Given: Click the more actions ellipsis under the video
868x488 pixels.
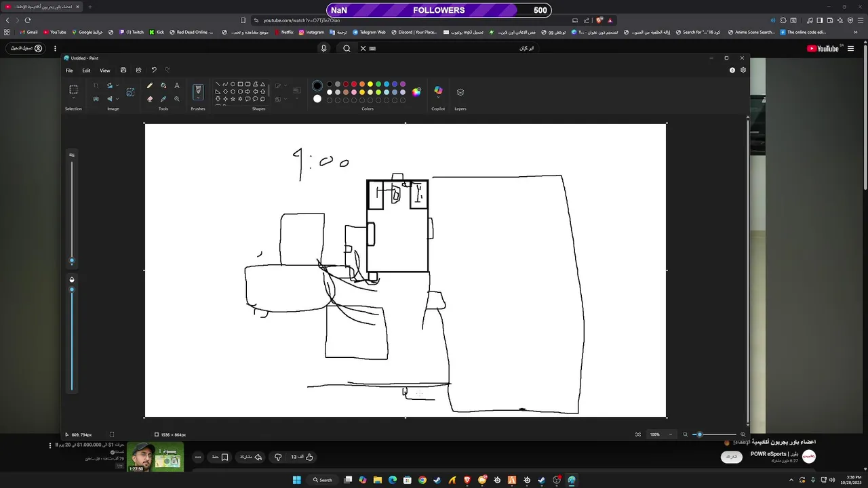Looking at the screenshot, I should tap(198, 457).
